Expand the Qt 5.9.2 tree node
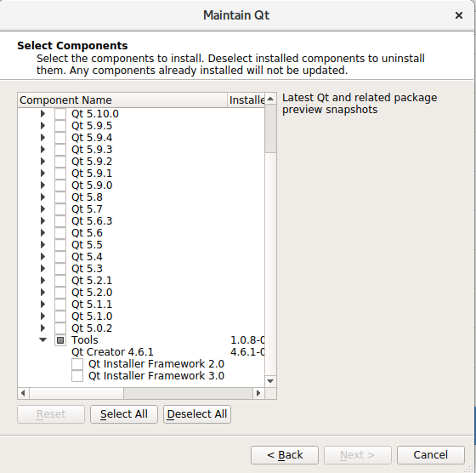This screenshot has width=476, height=473. click(42, 162)
